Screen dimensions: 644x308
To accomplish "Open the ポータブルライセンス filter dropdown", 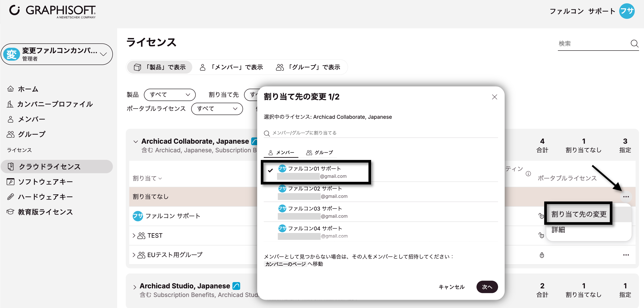I will click(x=217, y=109).
